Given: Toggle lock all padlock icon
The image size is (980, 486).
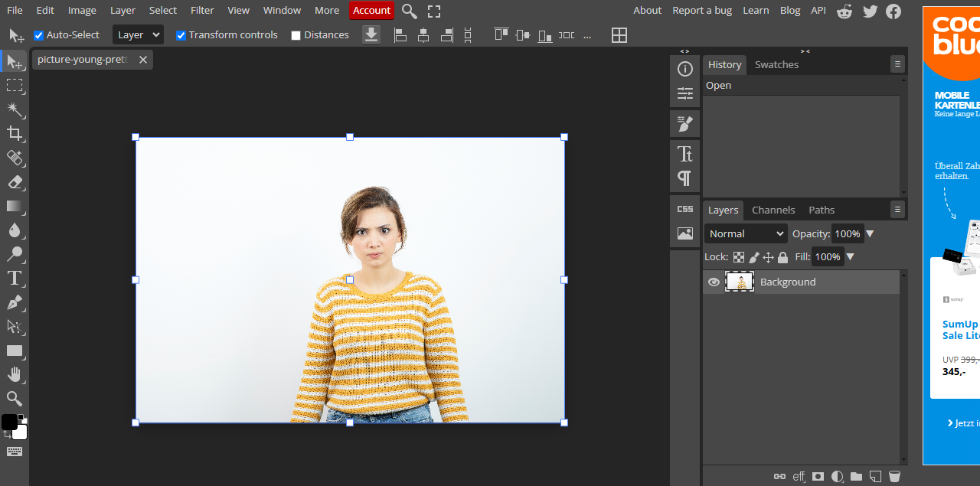Looking at the screenshot, I should [782, 258].
